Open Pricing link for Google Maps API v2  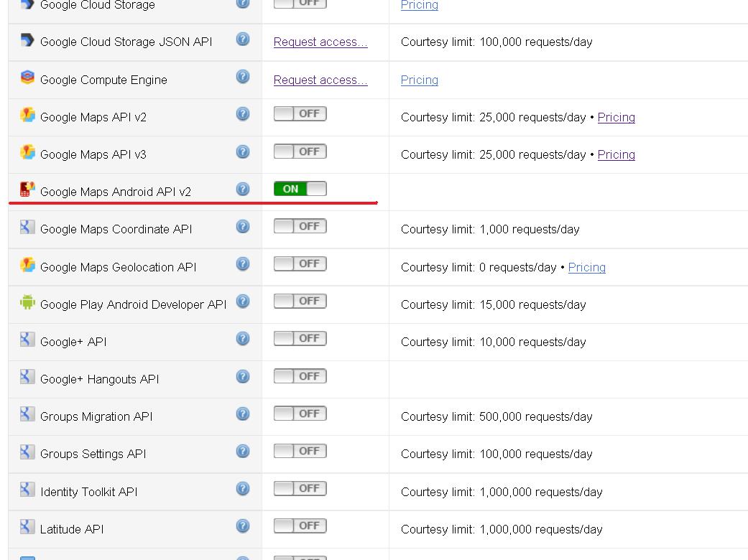pyautogui.click(x=616, y=117)
